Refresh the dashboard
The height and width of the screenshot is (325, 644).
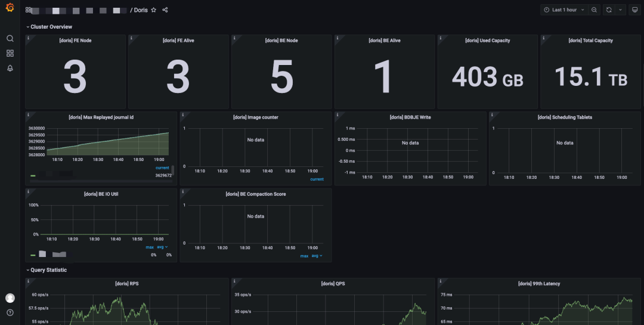[609, 10]
